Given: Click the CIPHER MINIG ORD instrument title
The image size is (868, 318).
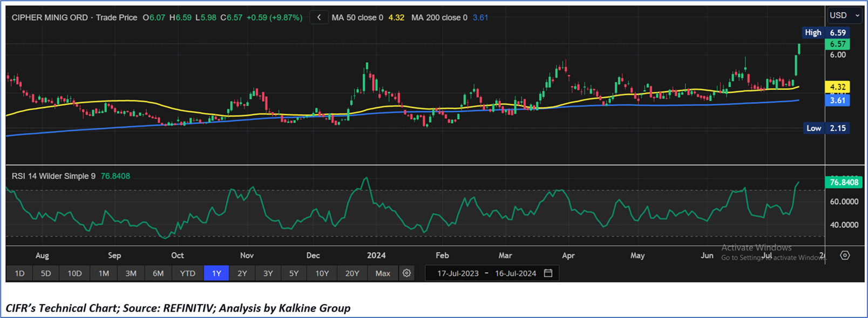Looking at the screenshot, I should click(x=50, y=17).
